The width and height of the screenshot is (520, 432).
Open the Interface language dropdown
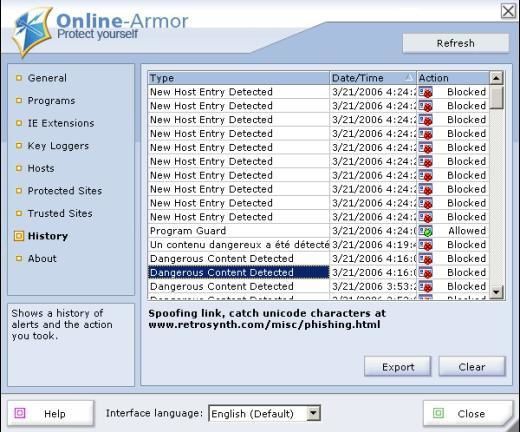tap(313, 413)
